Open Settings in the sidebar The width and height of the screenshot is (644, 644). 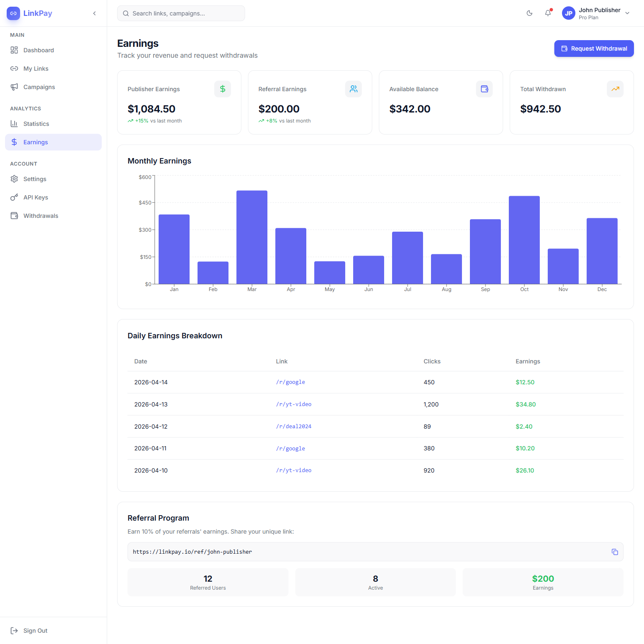click(53, 179)
